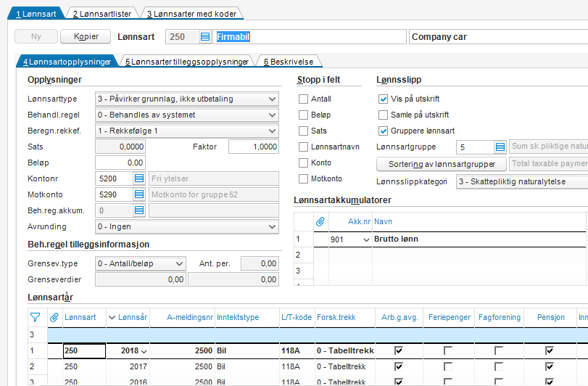The height and width of the screenshot is (386, 588).
Task: Click the Faktor input field
Action: tap(253, 147)
